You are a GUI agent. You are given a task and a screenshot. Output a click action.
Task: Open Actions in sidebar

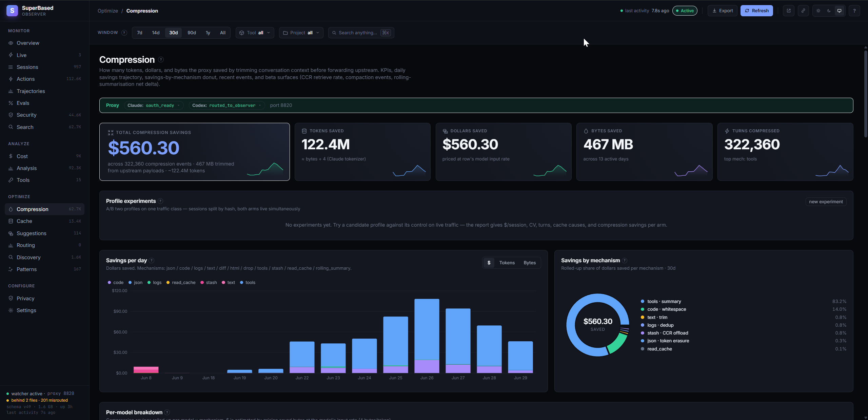(x=44, y=79)
